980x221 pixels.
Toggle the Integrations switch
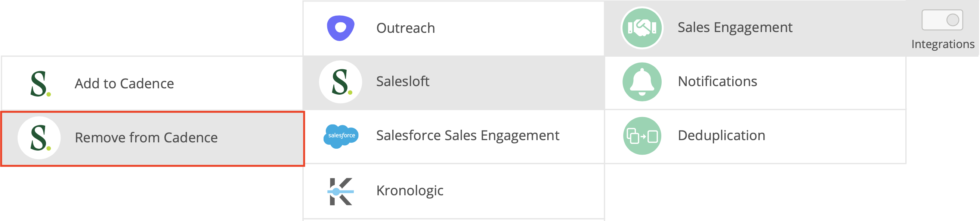(x=942, y=20)
